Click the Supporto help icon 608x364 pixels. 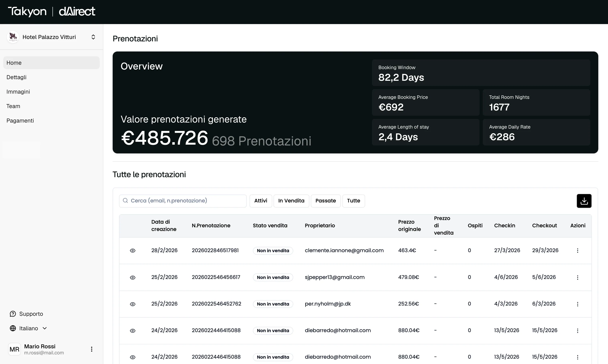[x=13, y=314]
